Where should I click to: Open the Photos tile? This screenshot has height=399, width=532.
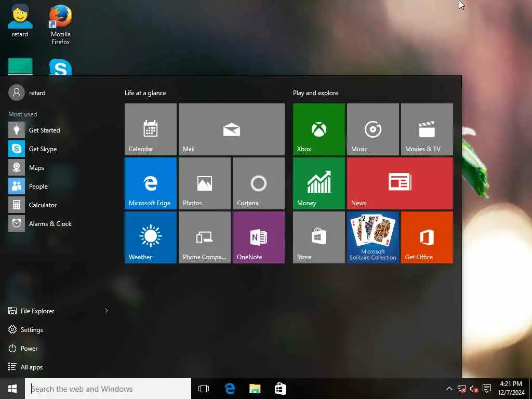204,183
